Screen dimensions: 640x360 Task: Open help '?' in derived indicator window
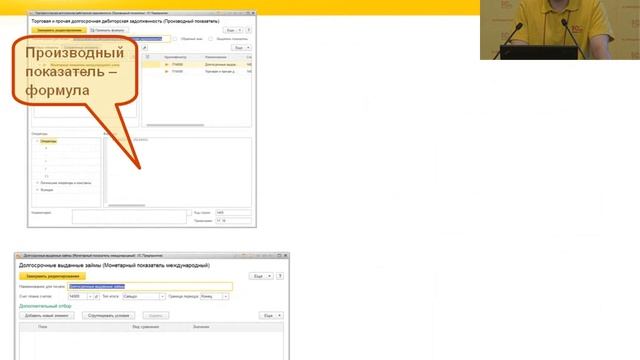click(x=248, y=30)
